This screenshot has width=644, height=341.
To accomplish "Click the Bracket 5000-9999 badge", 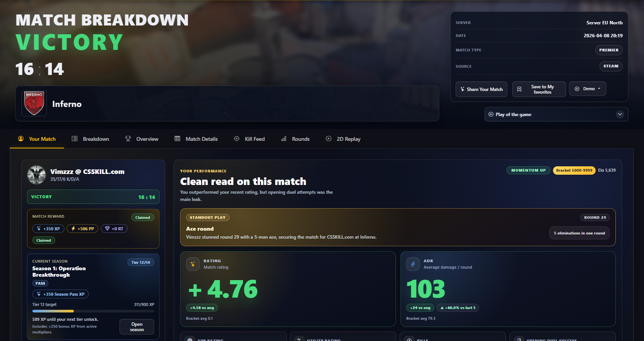I will pyautogui.click(x=574, y=170).
